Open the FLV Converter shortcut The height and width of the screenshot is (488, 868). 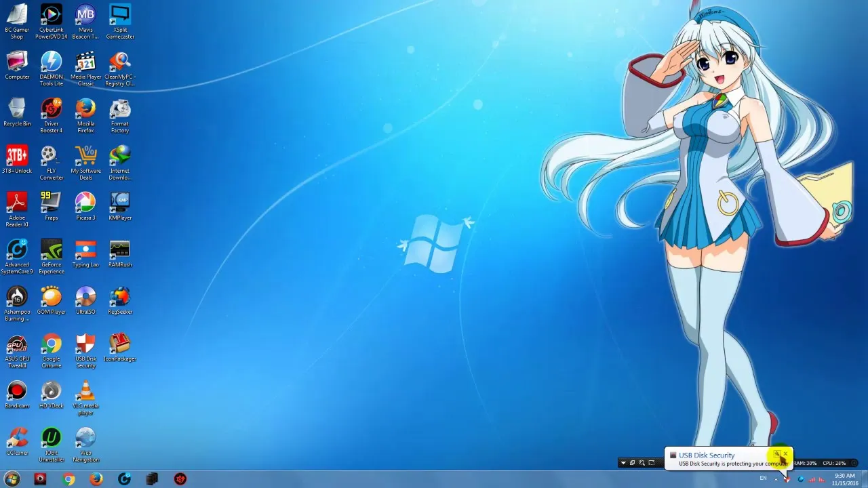coord(52,162)
